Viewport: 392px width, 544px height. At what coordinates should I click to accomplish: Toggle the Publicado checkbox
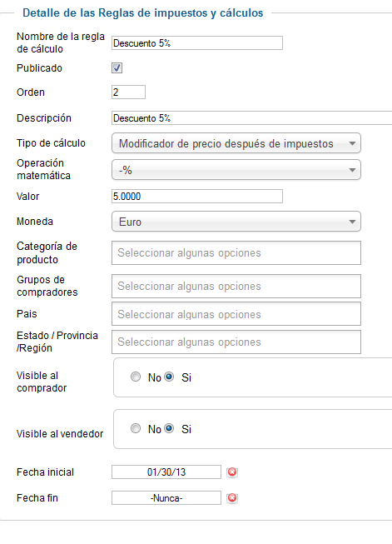[x=117, y=68]
